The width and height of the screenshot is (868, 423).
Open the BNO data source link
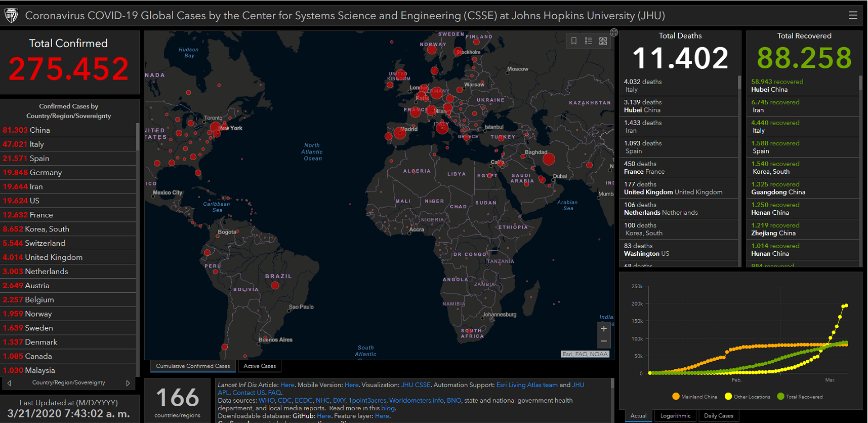click(454, 400)
